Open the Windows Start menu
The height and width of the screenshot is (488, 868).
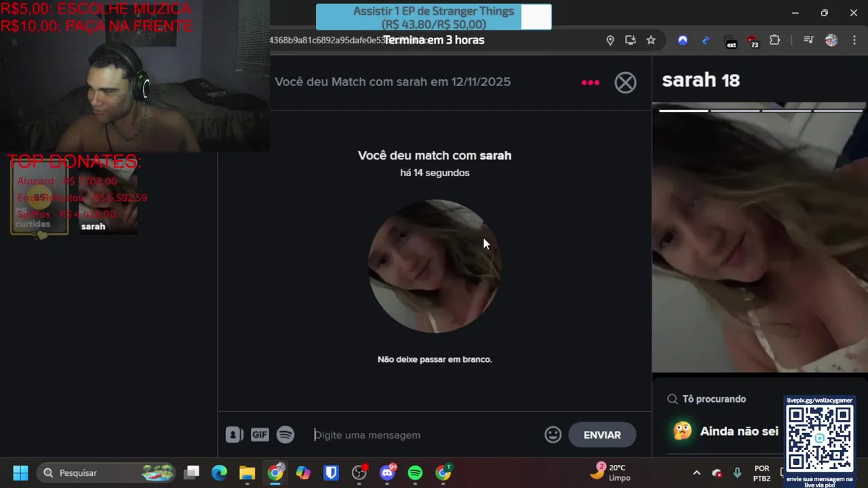point(20,472)
